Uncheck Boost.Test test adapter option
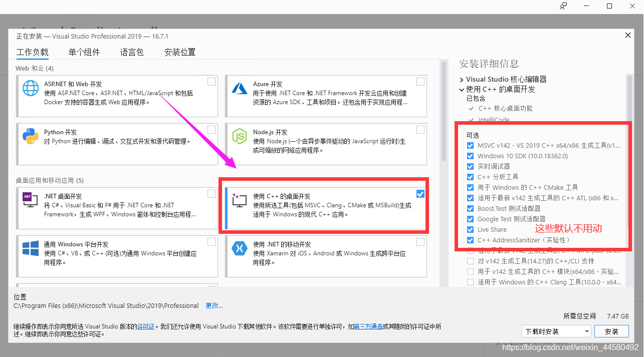The width and height of the screenshot is (644, 357). (470, 208)
